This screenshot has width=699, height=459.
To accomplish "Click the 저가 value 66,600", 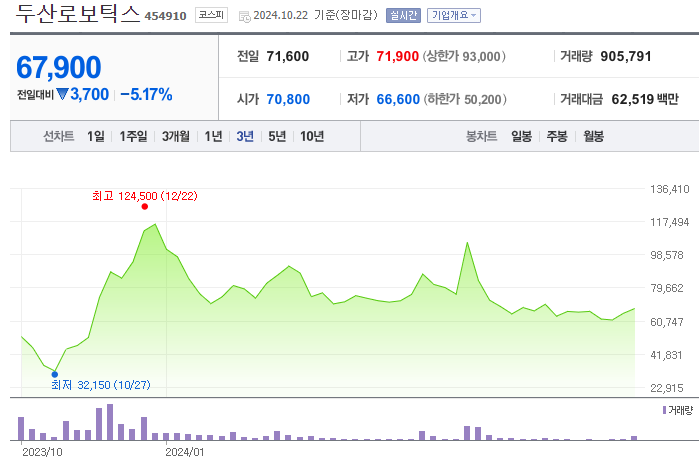I will (x=398, y=99).
